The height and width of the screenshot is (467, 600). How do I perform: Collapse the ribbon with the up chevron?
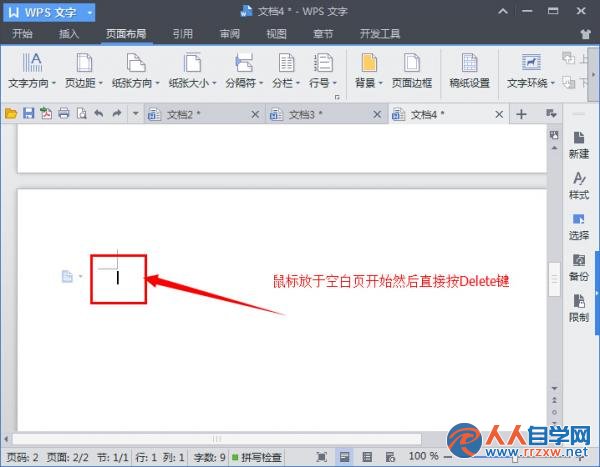click(x=503, y=11)
